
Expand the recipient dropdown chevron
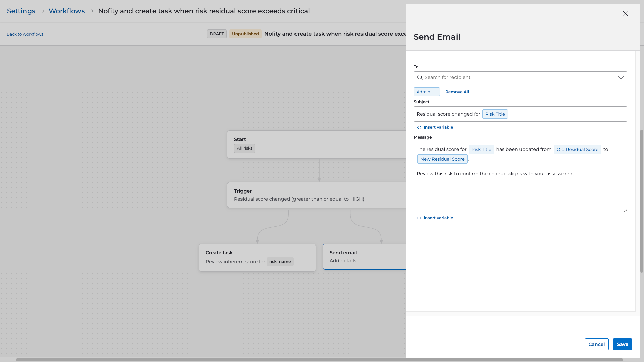point(621,77)
